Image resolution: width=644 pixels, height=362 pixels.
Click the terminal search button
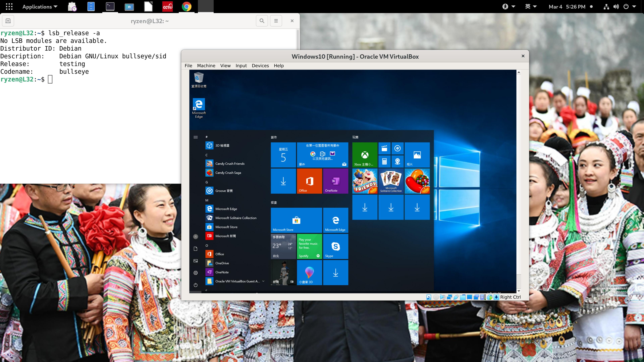point(262,21)
